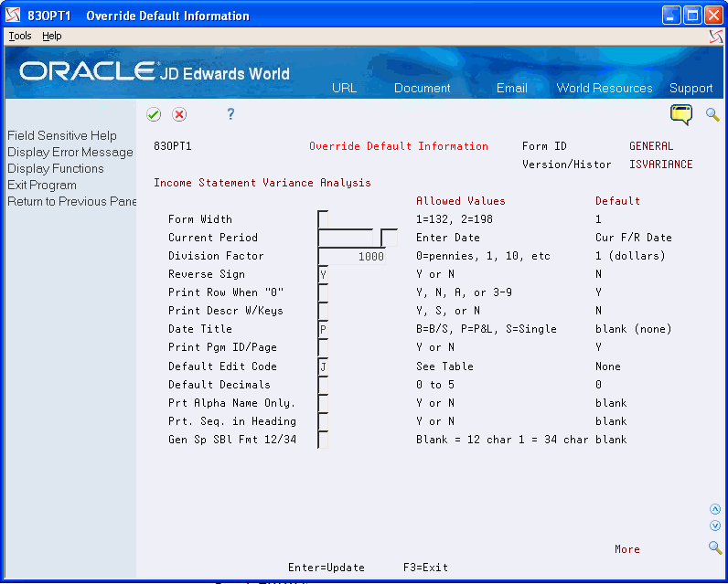Close the 83OPT1 window
This screenshot has height=584, width=728.
pos(713,16)
